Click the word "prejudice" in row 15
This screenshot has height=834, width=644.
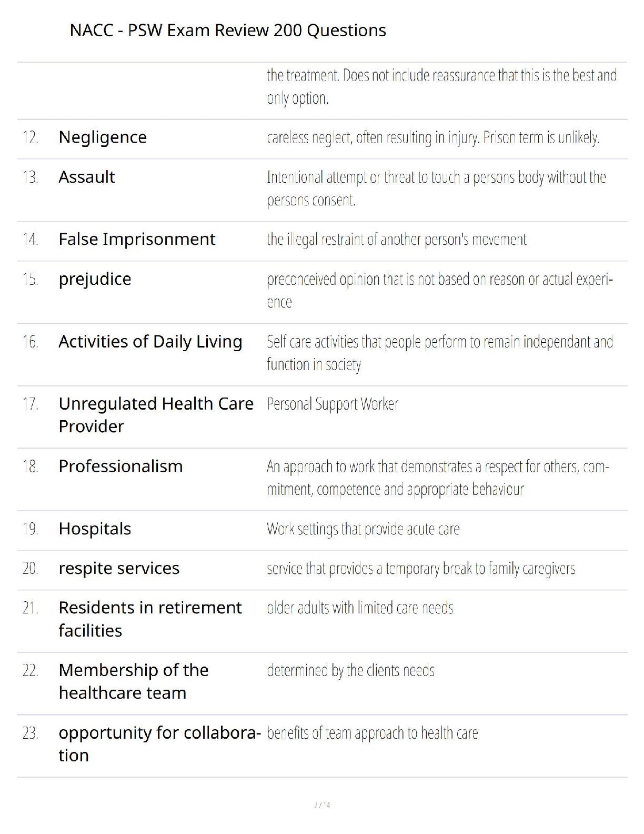coord(95,279)
